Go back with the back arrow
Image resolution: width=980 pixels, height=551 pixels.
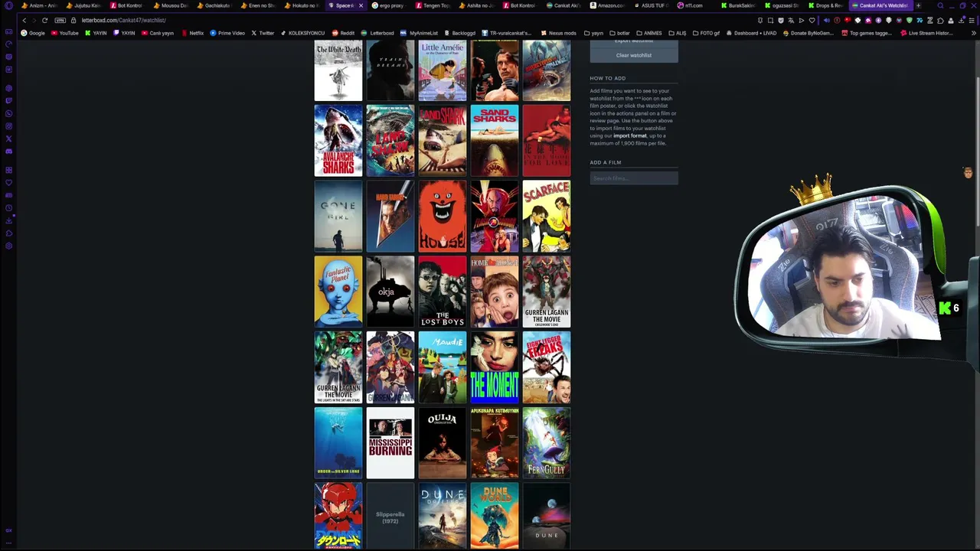tap(24, 21)
